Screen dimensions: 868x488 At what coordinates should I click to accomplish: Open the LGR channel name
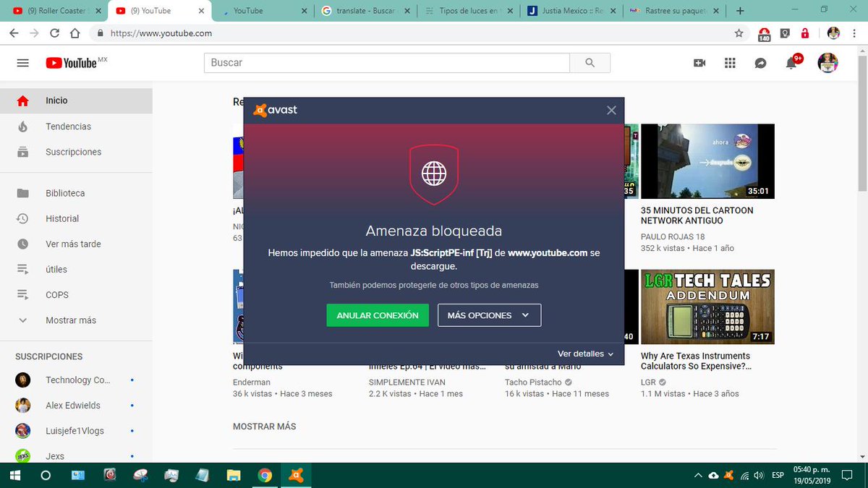click(649, 382)
